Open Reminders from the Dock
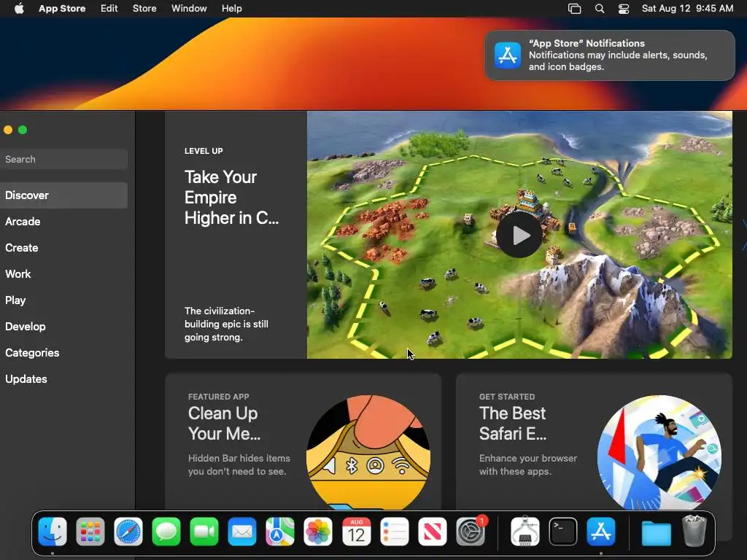 [395, 532]
